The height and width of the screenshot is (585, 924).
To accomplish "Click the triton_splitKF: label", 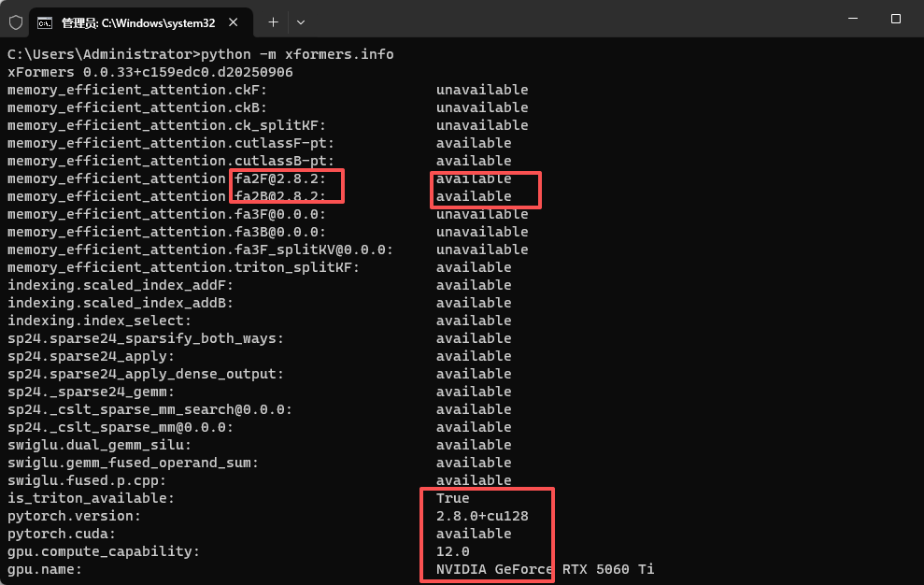I will (x=297, y=267).
